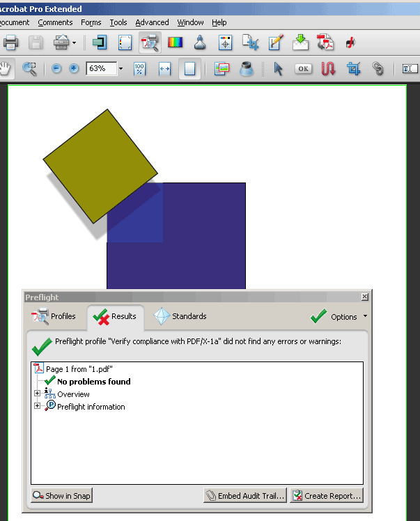Open the Tools menu
The image size is (420, 521).
[118, 22]
